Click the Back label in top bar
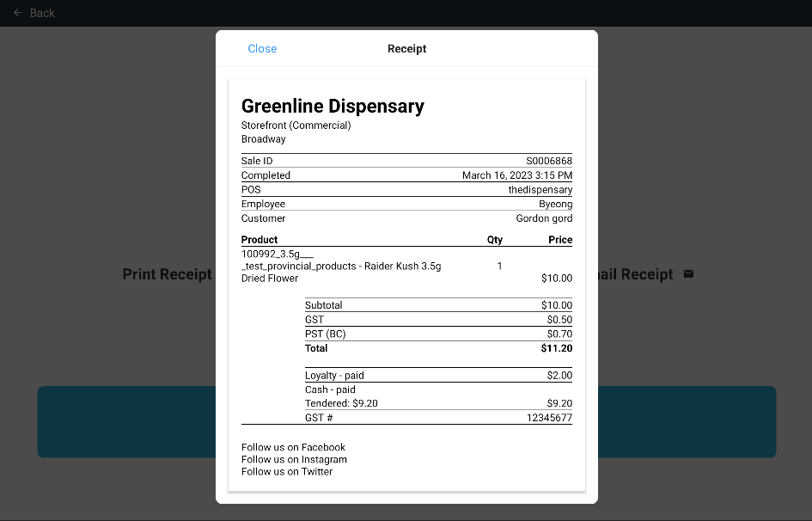Image resolution: width=812 pixels, height=521 pixels. tap(42, 13)
